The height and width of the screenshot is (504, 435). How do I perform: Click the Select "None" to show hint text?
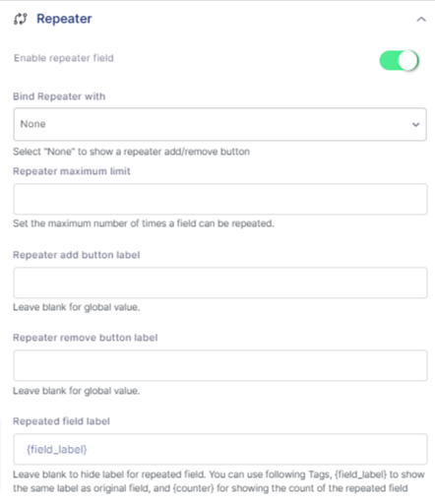click(131, 152)
